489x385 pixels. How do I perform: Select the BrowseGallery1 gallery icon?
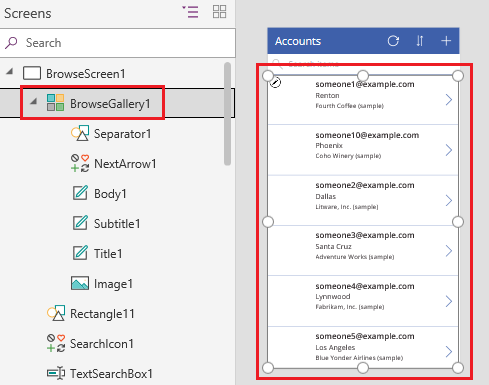pyautogui.click(x=55, y=103)
